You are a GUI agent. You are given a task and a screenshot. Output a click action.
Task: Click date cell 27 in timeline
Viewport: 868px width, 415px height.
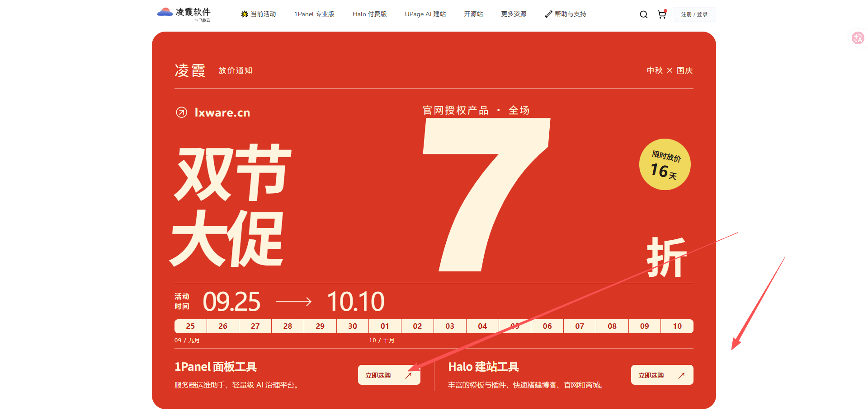coord(255,326)
